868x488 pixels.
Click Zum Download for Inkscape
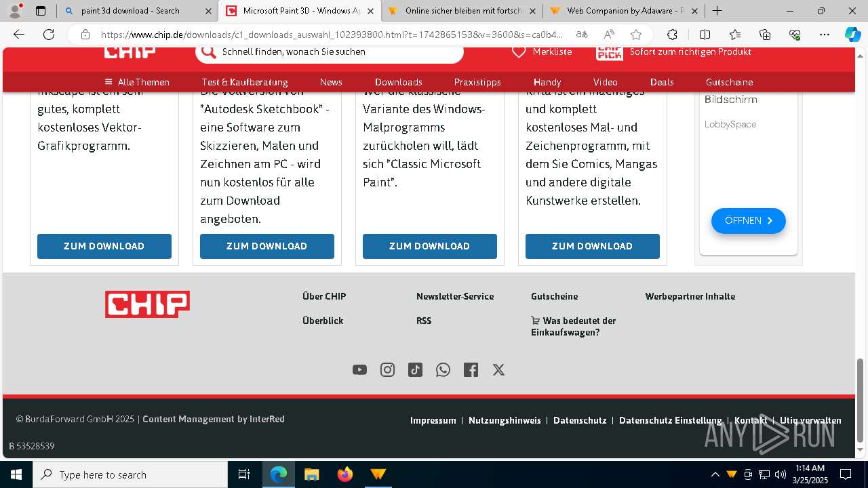104,246
